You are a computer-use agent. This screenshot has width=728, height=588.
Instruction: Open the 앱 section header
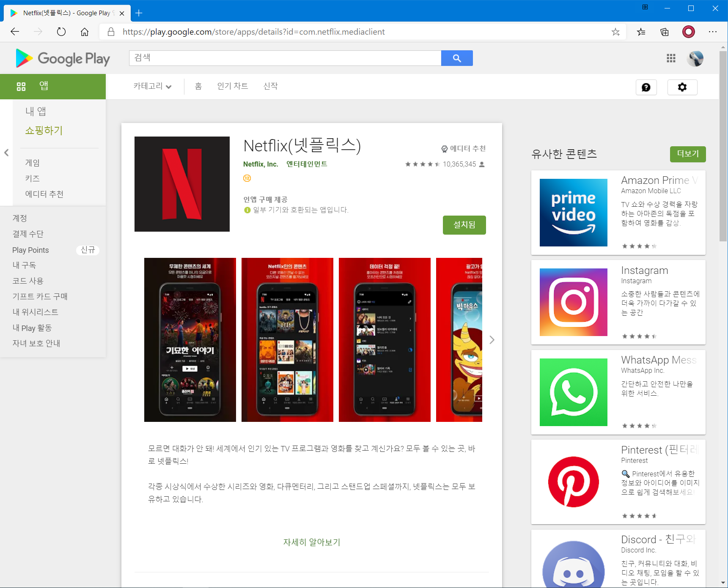pyautogui.click(x=53, y=87)
